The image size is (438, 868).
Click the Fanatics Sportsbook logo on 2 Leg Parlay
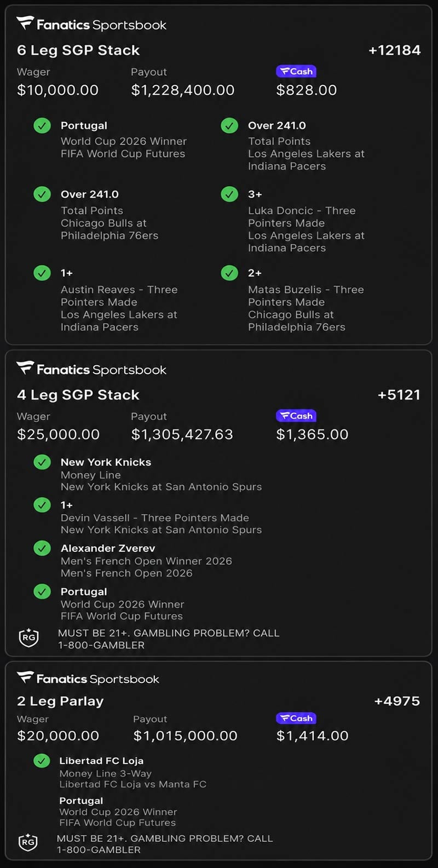pos(88,679)
